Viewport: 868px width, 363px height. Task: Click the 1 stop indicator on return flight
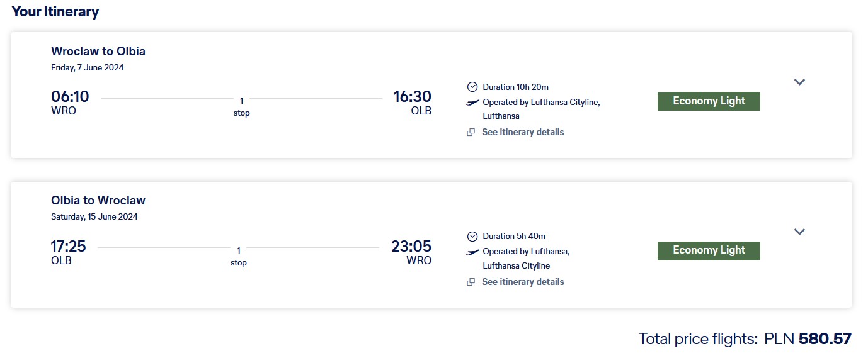[x=239, y=256]
